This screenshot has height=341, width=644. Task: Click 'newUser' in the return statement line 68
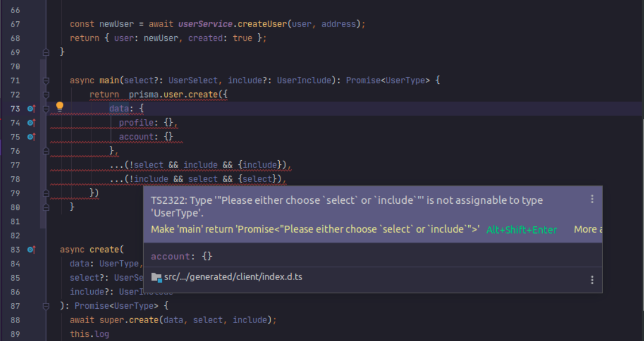pyautogui.click(x=161, y=38)
